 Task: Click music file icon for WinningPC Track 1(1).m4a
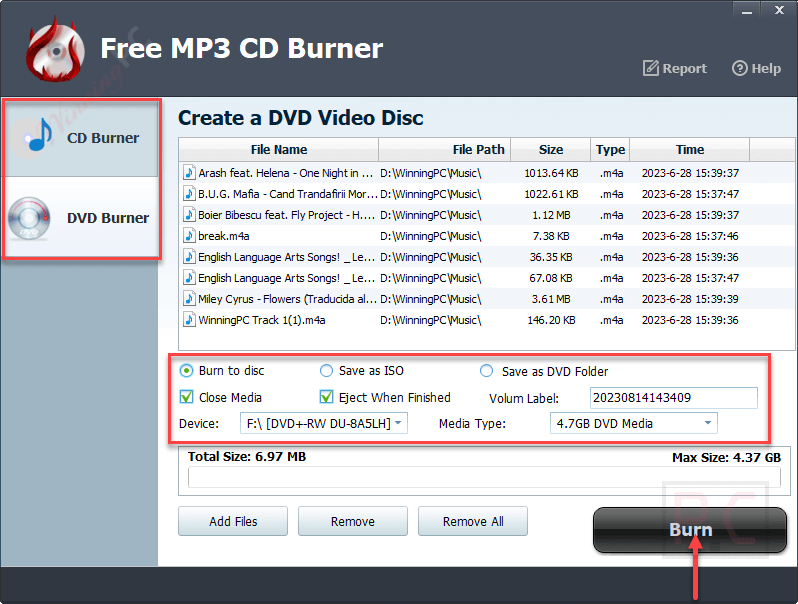point(189,320)
